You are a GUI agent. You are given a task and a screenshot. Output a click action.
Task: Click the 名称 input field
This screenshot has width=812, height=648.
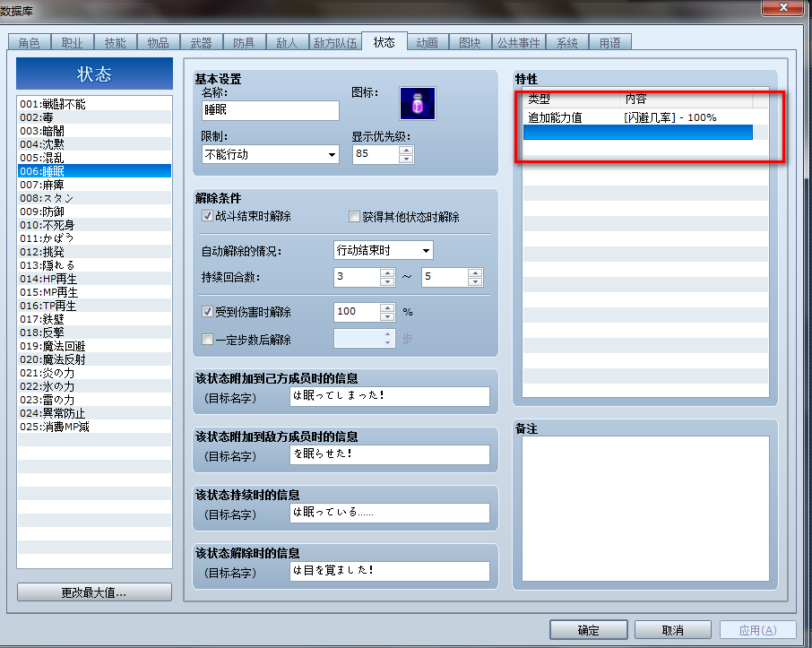[x=271, y=110]
